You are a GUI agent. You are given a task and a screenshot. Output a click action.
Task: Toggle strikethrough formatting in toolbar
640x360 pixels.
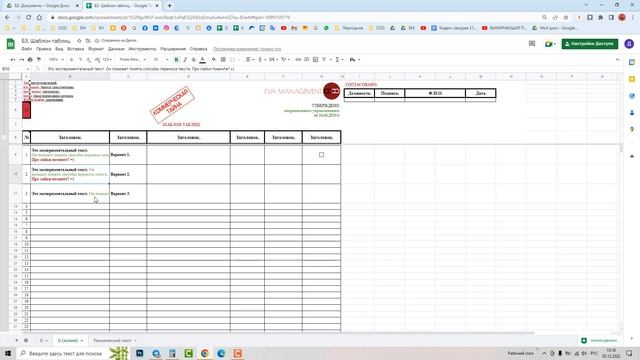[x=193, y=60]
